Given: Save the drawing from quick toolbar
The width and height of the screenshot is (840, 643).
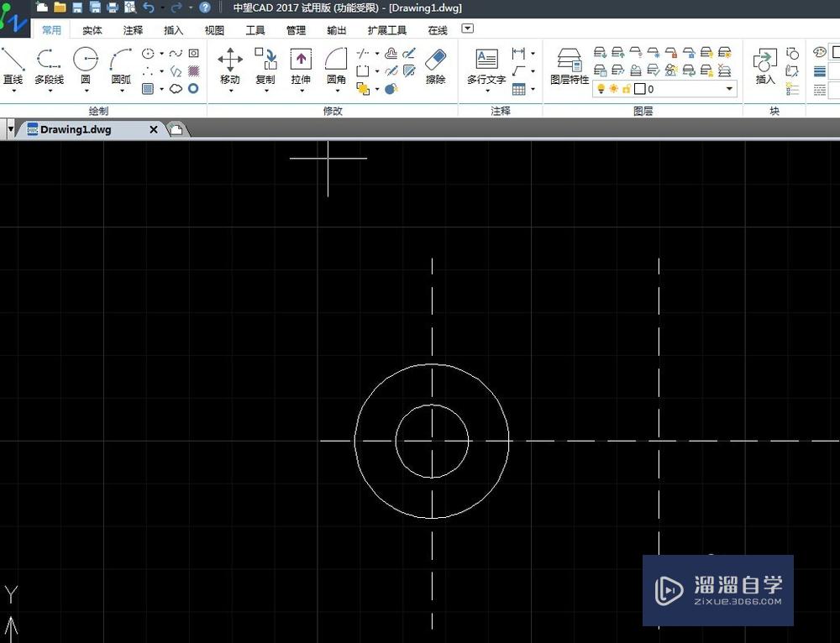Looking at the screenshot, I should 77,8.
